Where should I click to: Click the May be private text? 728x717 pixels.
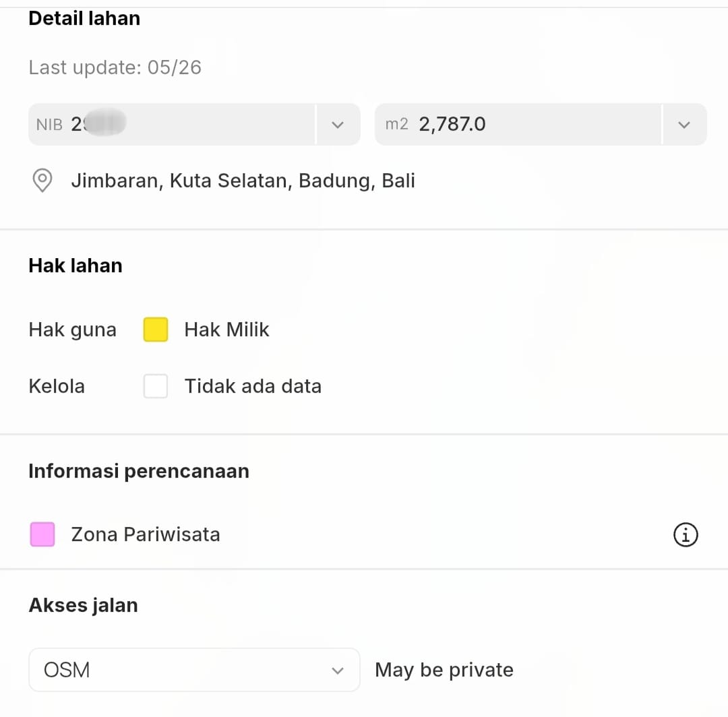click(x=444, y=670)
